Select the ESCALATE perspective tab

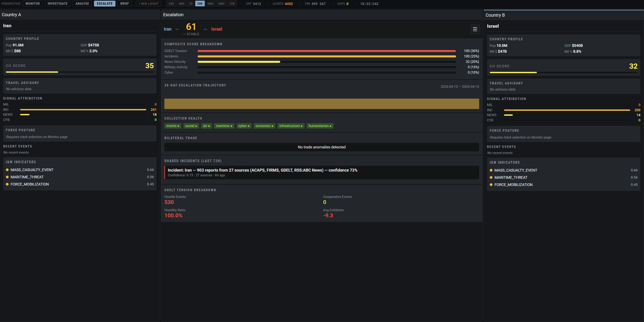pos(104,4)
